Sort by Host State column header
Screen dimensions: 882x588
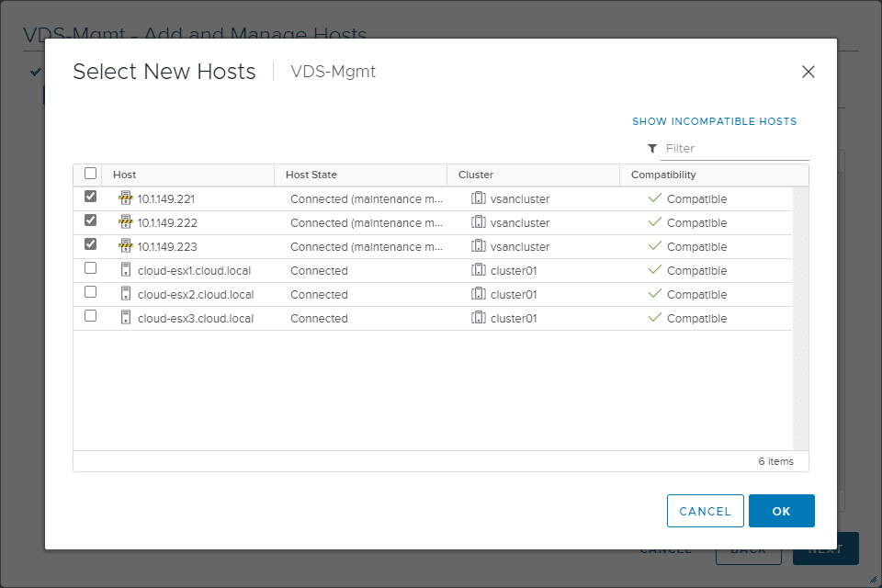pyautogui.click(x=311, y=175)
